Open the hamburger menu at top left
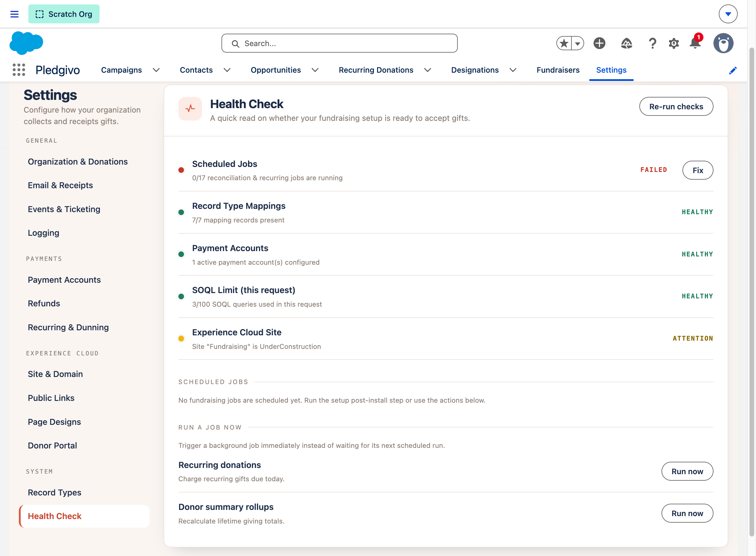The width and height of the screenshot is (756, 556). (14, 14)
